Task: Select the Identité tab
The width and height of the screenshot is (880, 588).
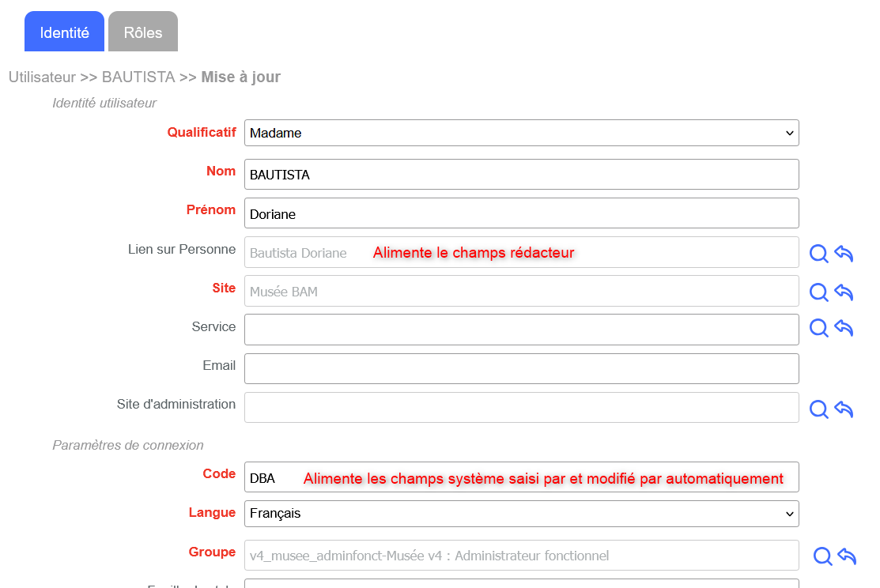Action: (65, 32)
